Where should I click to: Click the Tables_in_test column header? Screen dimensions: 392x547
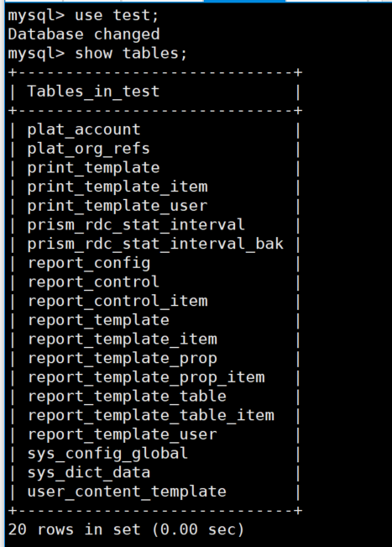click(x=93, y=92)
